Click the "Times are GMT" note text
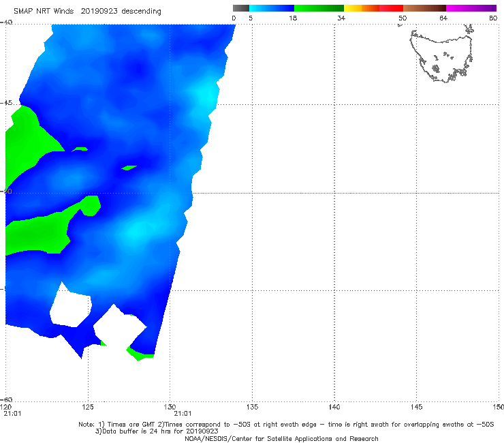The image size is (504, 443). pyautogui.click(x=131, y=425)
